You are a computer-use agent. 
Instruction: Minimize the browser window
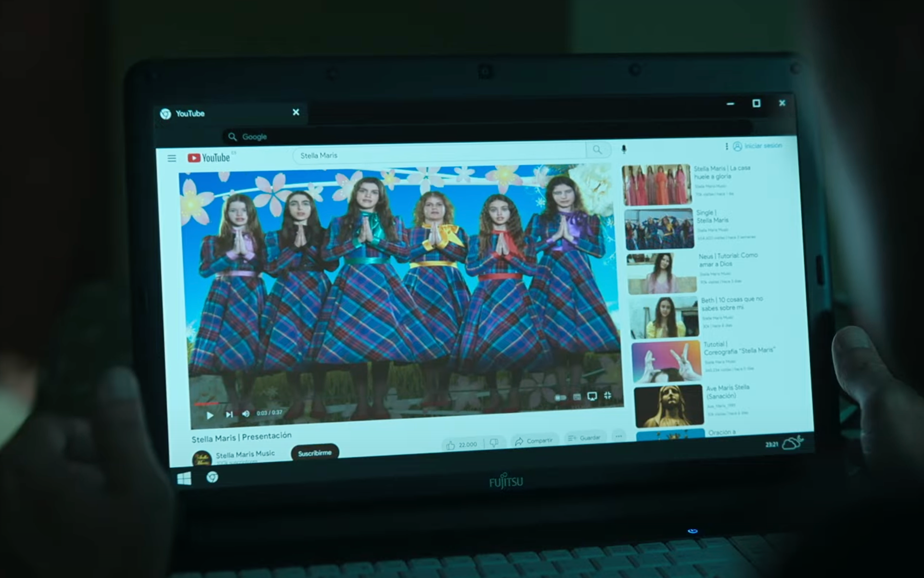click(731, 104)
